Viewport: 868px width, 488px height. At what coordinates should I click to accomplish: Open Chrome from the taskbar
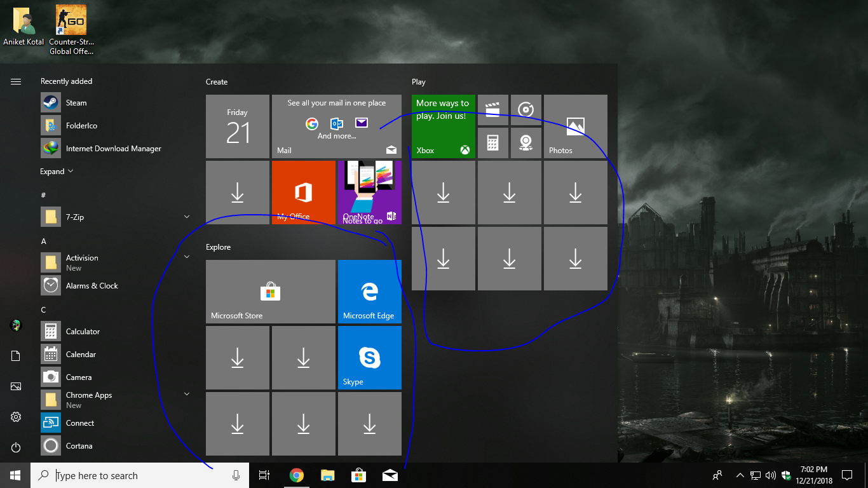coord(296,475)
